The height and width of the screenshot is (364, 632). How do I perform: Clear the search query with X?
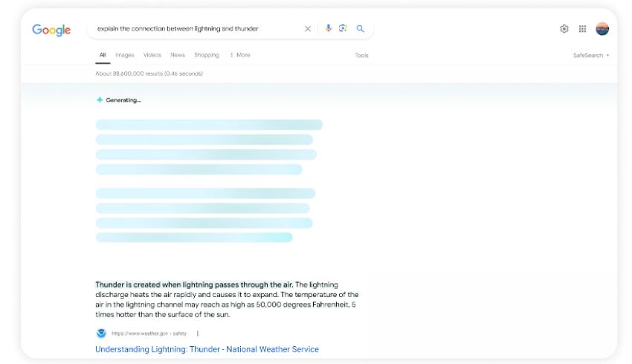click(308, 28)
